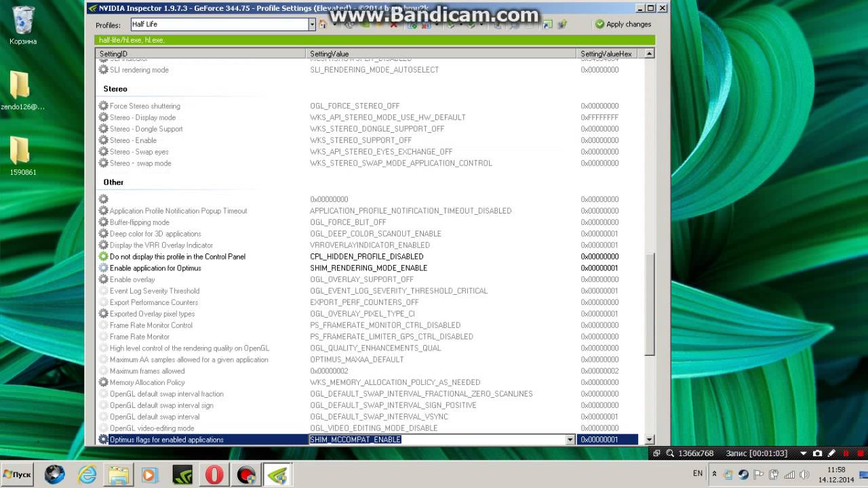Viewport: 868px width, 488px height.
Task: Click 0xFFFFFFFF hex value
Action: coord(599,117)
